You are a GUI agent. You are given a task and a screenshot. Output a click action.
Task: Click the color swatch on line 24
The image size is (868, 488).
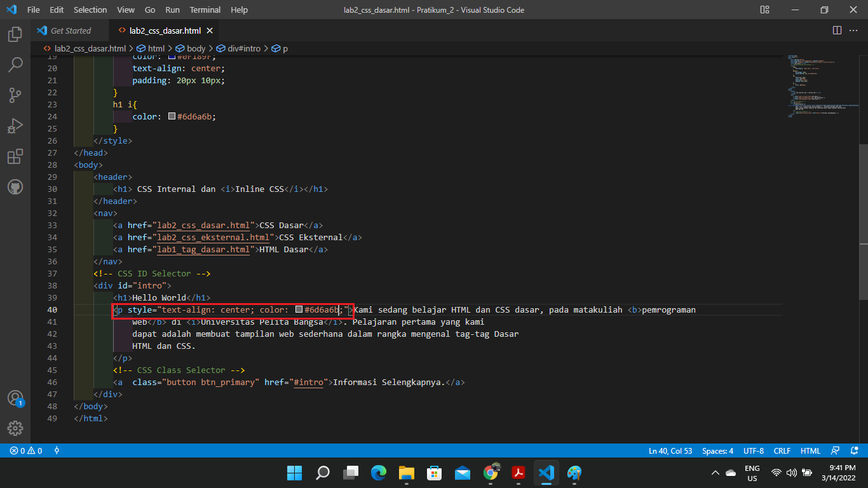[172, 116]
